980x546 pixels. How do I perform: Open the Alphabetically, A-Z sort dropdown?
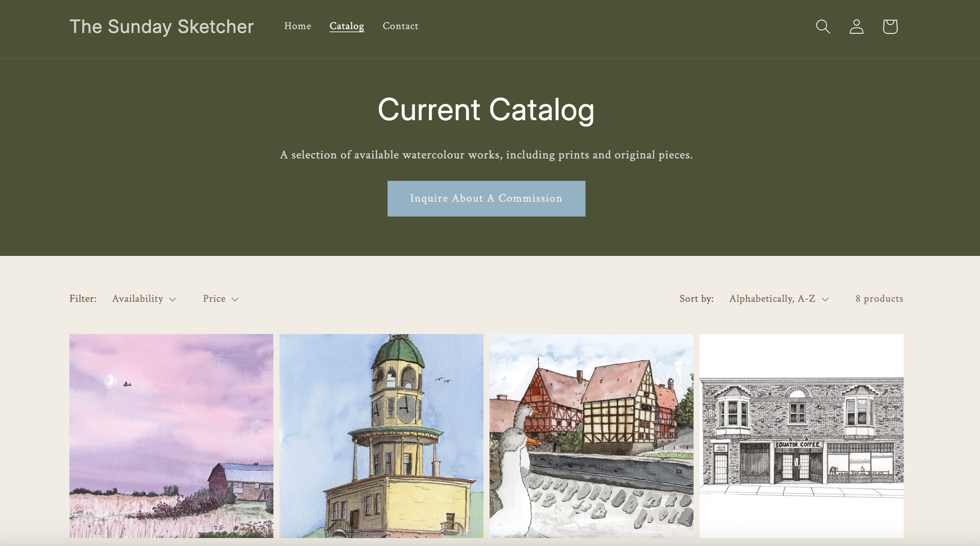pyautogui.click(x=772, y=299)
